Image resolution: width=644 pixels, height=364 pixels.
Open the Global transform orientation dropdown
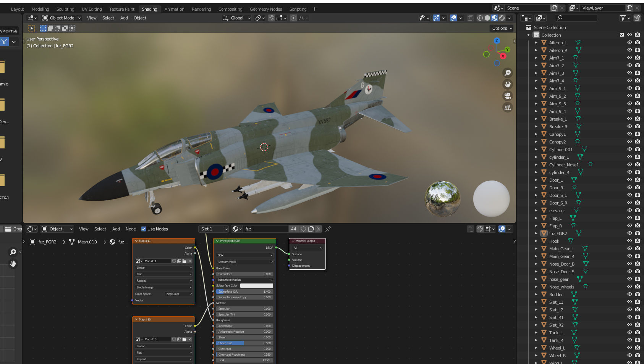pyautogui.click(x=237, y=18)
